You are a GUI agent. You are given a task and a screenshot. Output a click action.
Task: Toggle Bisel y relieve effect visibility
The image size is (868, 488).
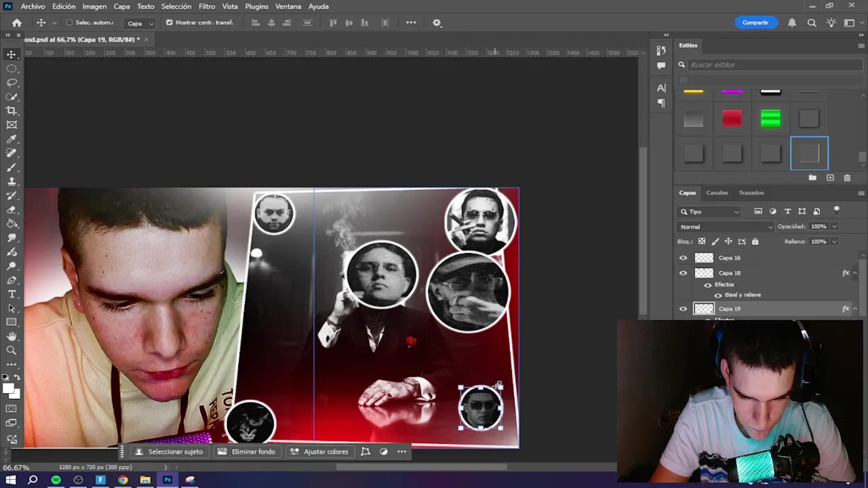click(x=718, y=295)
